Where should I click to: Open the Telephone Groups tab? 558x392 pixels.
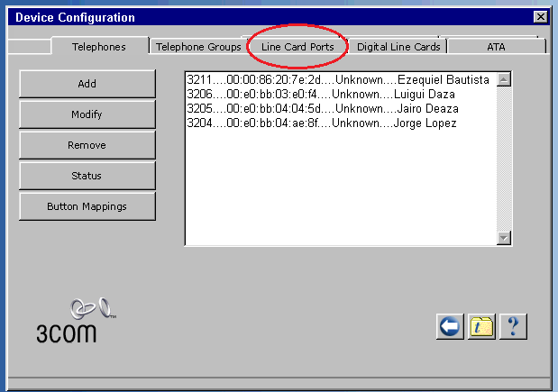click(198, 46)
